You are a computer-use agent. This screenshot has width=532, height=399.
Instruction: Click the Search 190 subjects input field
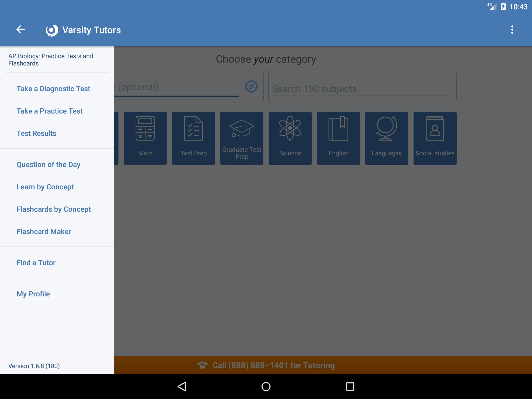pos(362,89)
